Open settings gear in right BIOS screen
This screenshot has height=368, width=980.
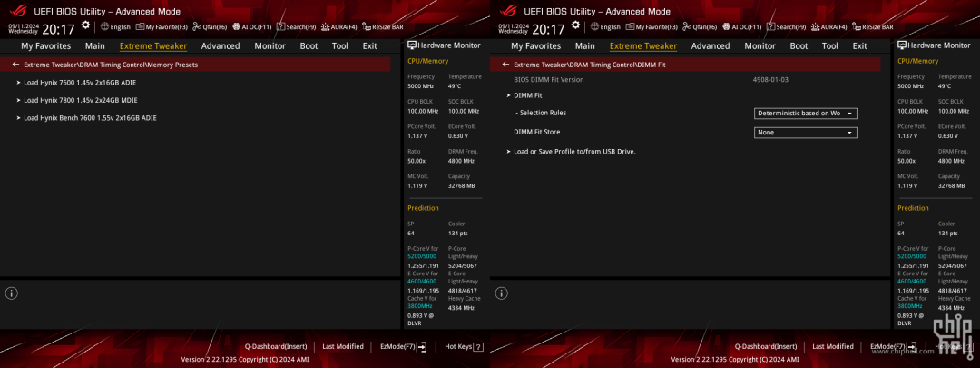pos(575,25)
